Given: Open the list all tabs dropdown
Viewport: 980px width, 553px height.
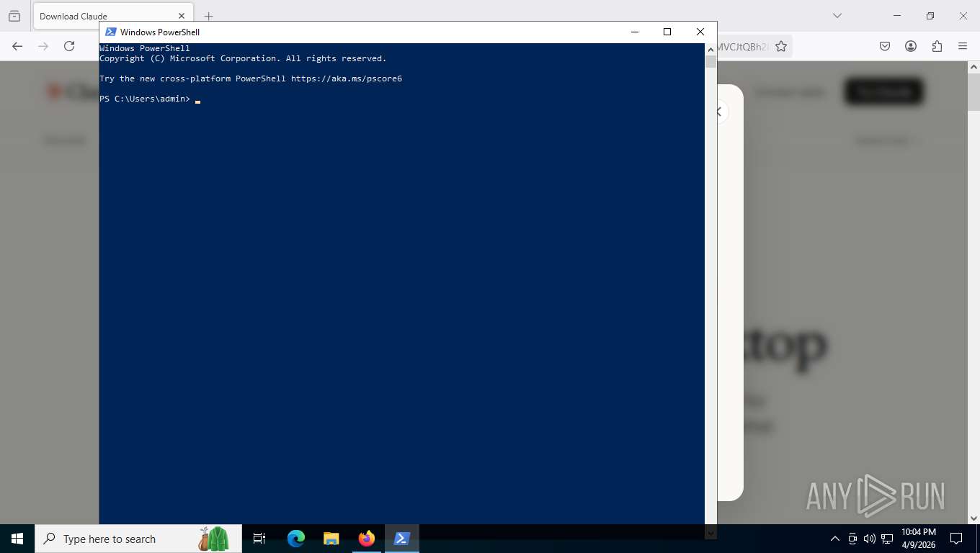Looking at the screenshot, I should tap(837, 16).
